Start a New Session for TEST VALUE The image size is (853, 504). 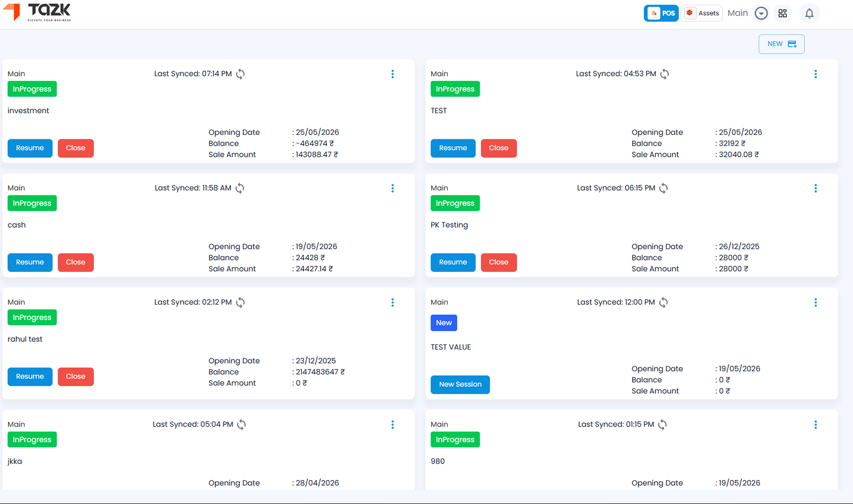(460, 384)
